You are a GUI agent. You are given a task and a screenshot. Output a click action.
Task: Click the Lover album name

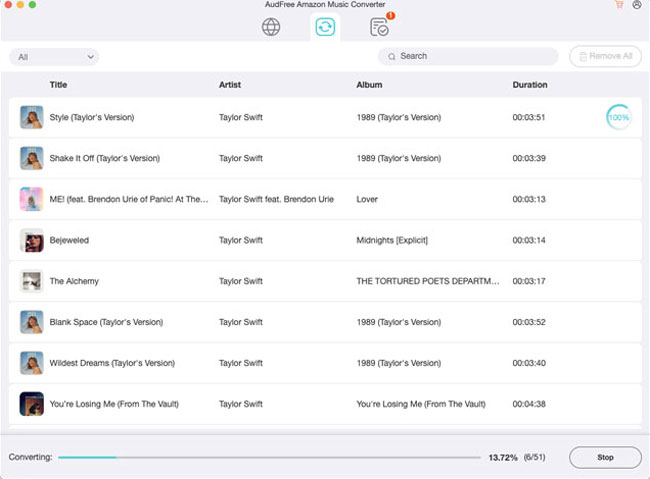tap(367, 199)
